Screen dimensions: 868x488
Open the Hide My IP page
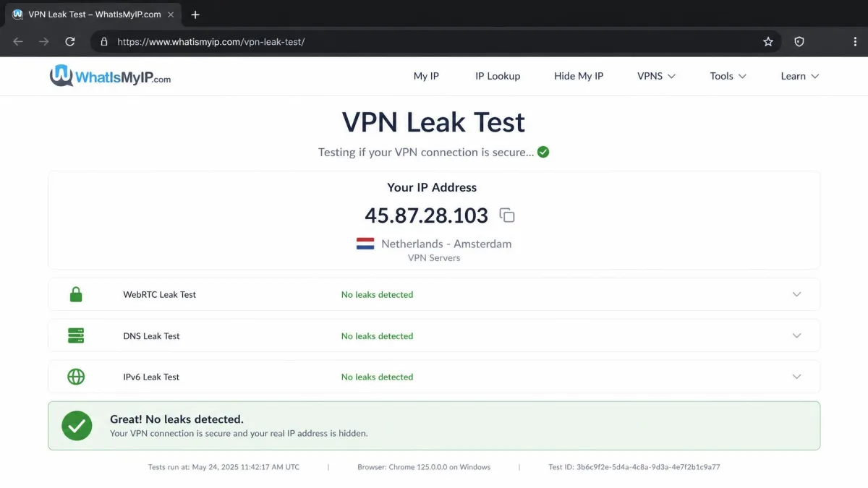579,76
